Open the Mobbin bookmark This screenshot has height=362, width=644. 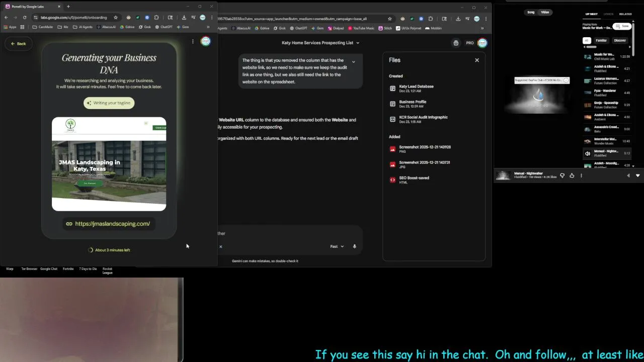pyautogui.click(x=433, y=28)
